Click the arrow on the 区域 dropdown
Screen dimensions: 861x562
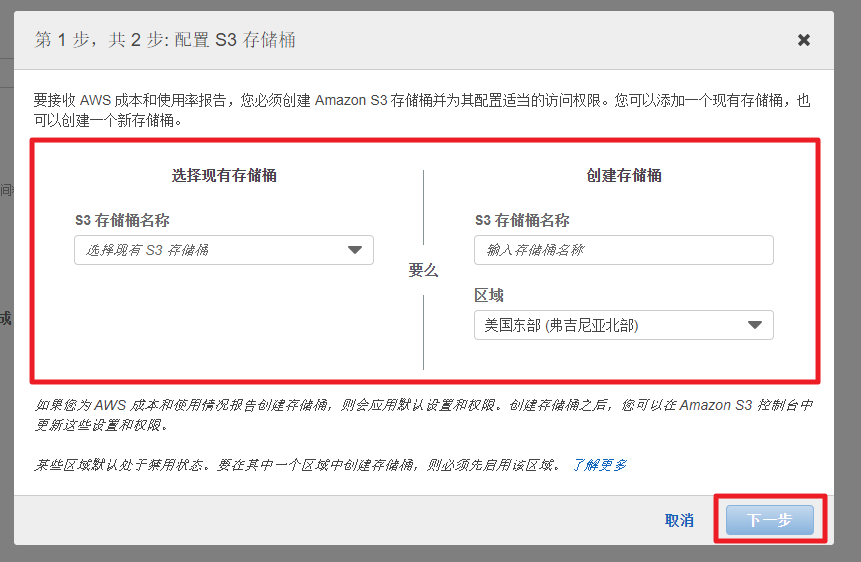click(x=755, y=325)
